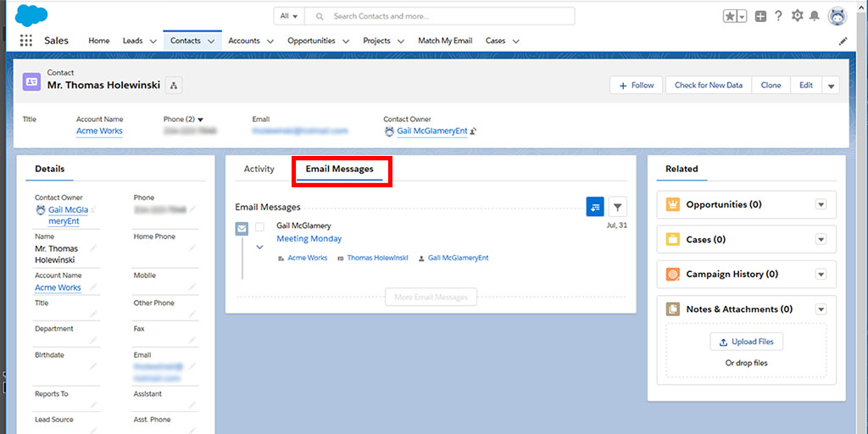
Task: Expand the Accounts tab dropdown chevron
Action: pos(270,41)
